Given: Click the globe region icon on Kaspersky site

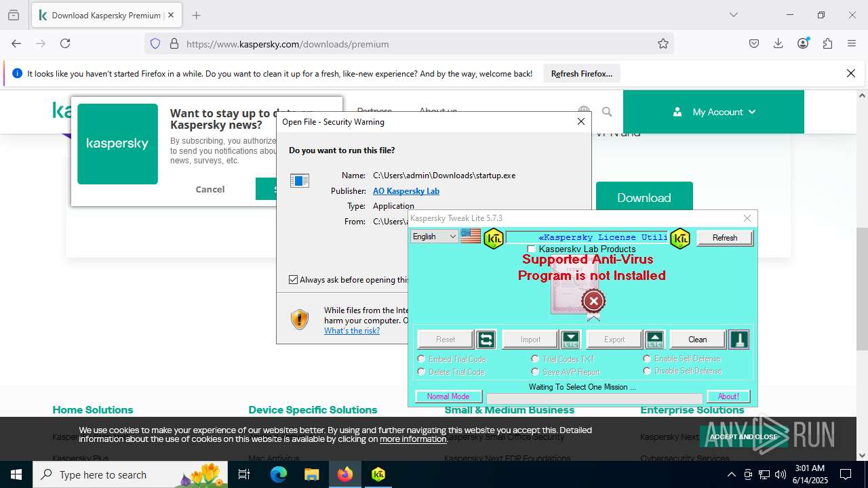Looking at the screenshot, I should pos(584,111).
